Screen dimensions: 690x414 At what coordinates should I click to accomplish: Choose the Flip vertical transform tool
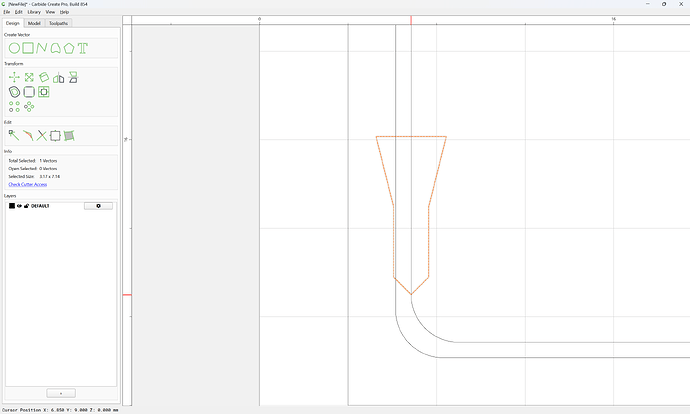click(73, 77)
